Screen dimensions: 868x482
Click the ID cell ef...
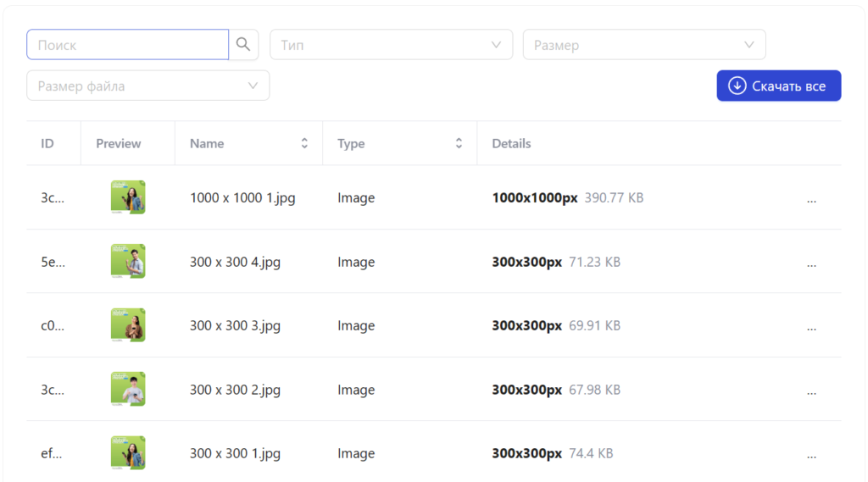click(52, 453)
